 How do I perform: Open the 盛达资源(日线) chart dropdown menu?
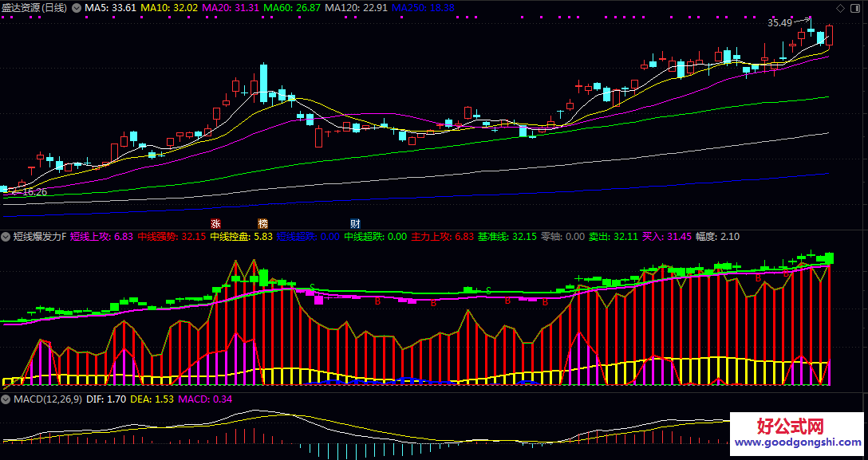click(x=76, y=8)
